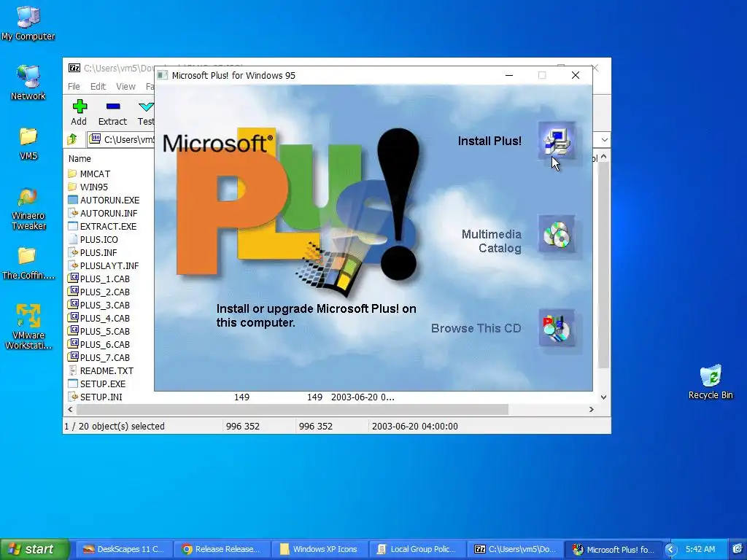Click the Browse This CD label
The image size is (747, 560).
tap(476, 328)
